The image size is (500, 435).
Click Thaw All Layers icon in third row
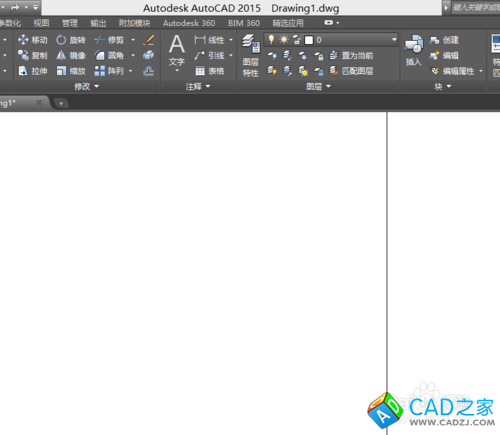[x=303, y=71]
